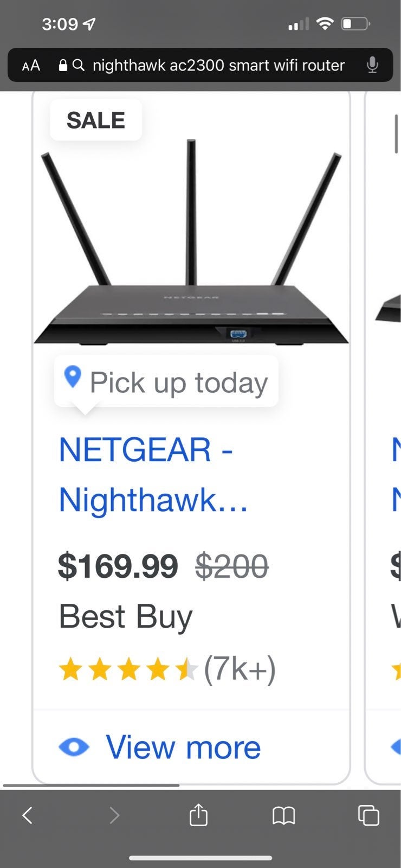Image resolution: width=401 pixels, height=868 pixels.
Task: Click the blue location pin icon
Action: click(x=73, y=376)
